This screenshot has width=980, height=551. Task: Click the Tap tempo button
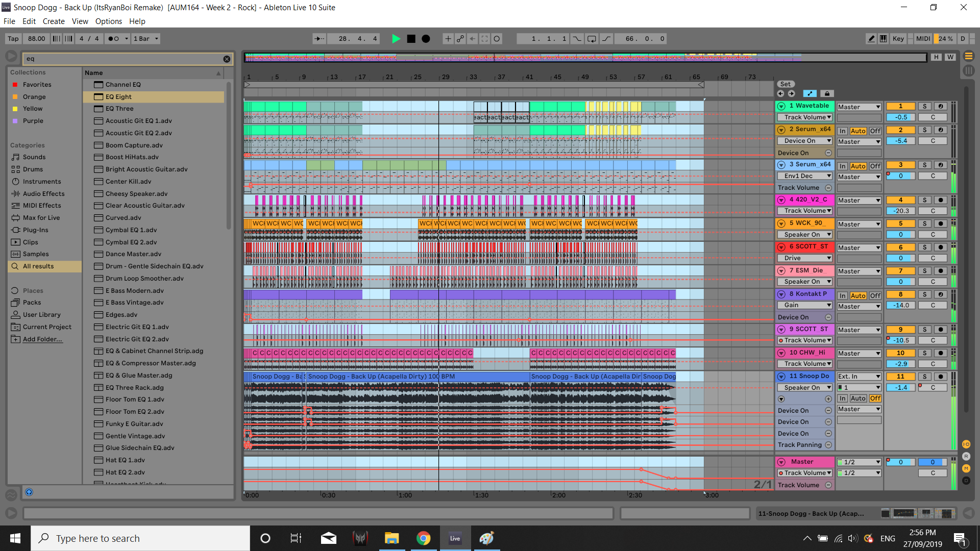pyautogui.click(x=13, y=39)
